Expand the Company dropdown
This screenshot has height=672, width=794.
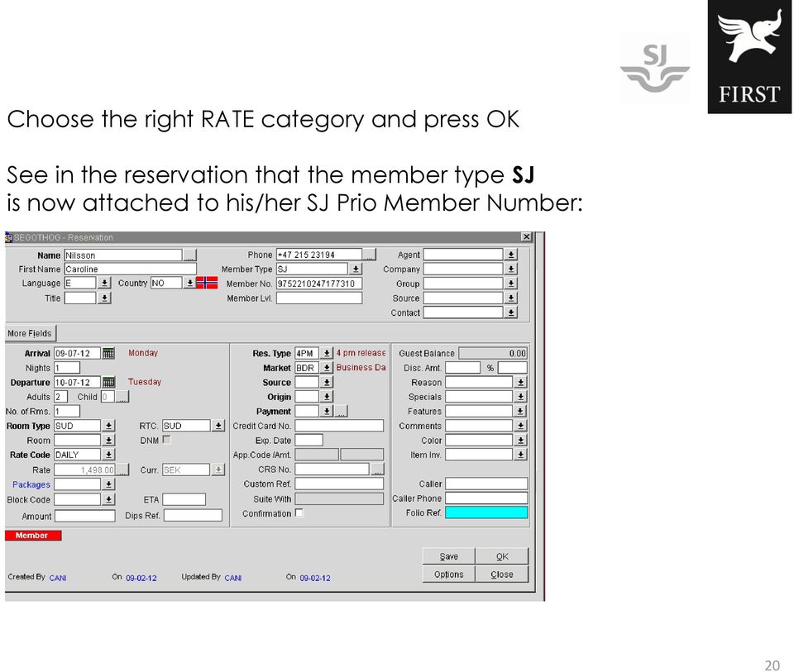[511, 269]
